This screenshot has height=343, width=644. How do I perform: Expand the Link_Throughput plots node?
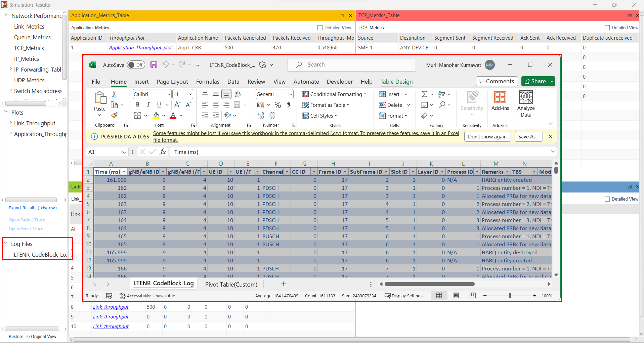click(11, 123)
